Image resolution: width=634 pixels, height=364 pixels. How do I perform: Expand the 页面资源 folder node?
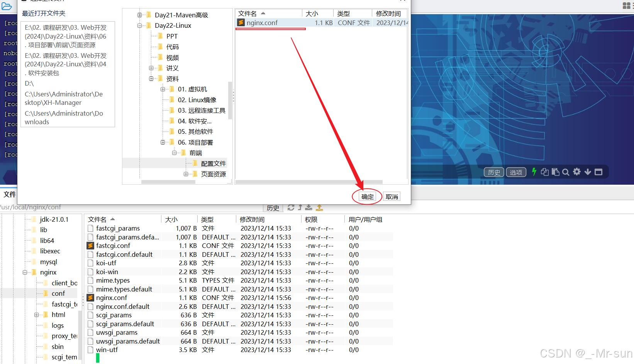186,174
